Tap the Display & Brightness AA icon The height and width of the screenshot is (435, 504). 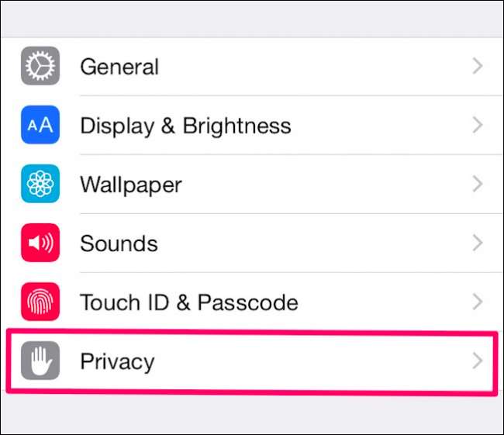40,126
